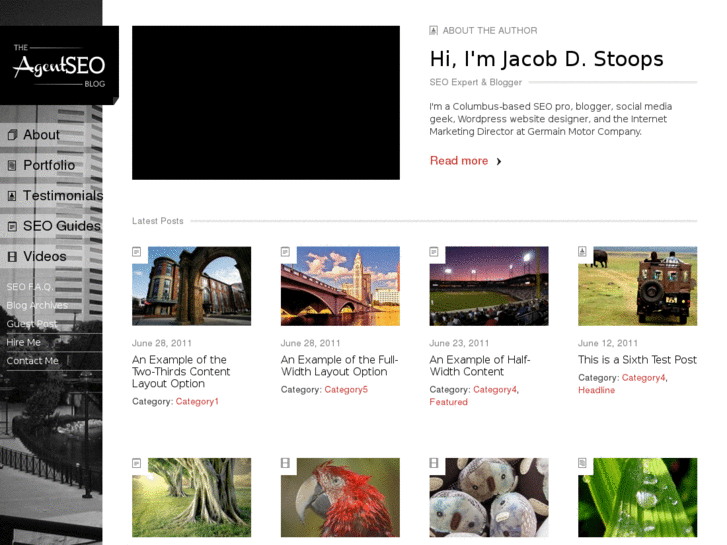Click the About menu icon in sidebar
Screen dimensions: 727x545
coord(12,135)
